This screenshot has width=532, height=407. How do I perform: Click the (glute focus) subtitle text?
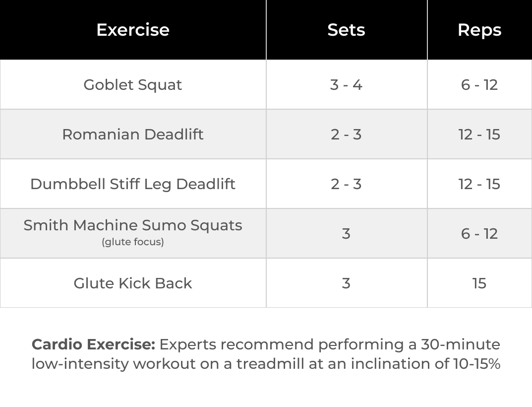coord(133,242)
